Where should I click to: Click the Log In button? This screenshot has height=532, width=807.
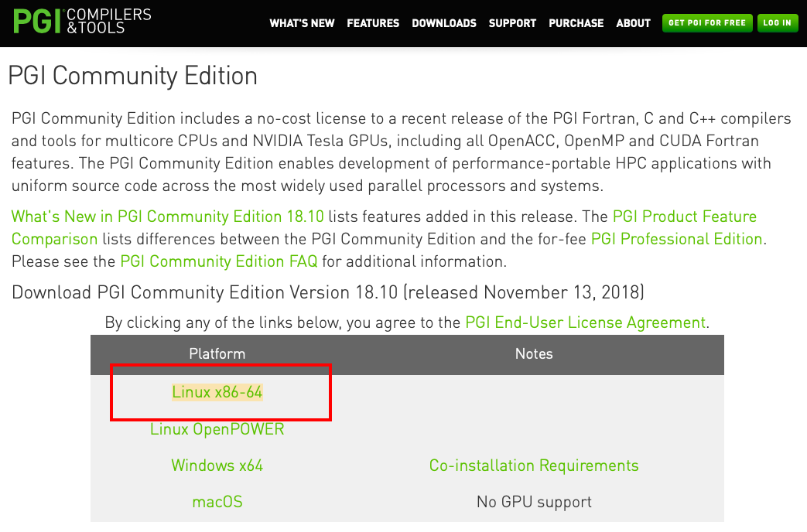777,23
